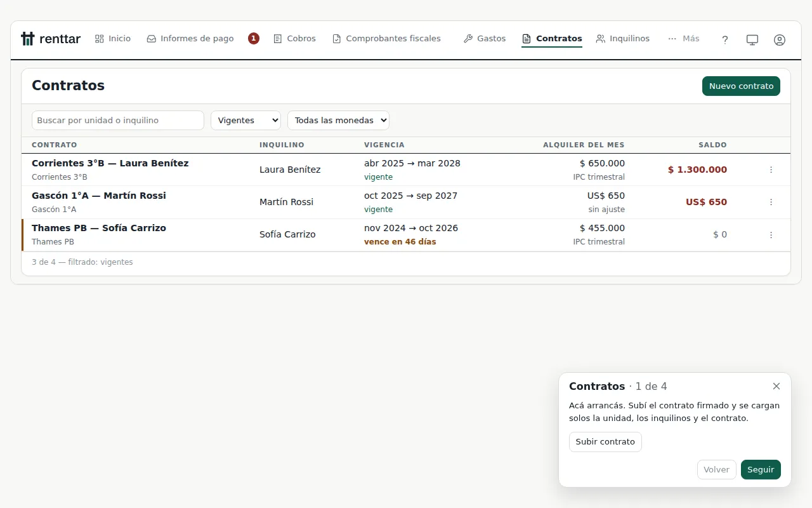The width and height of the screenshot is (812, 508).
Task: Click rent amount $ 455.000
Action: click(x=602, y=228)
